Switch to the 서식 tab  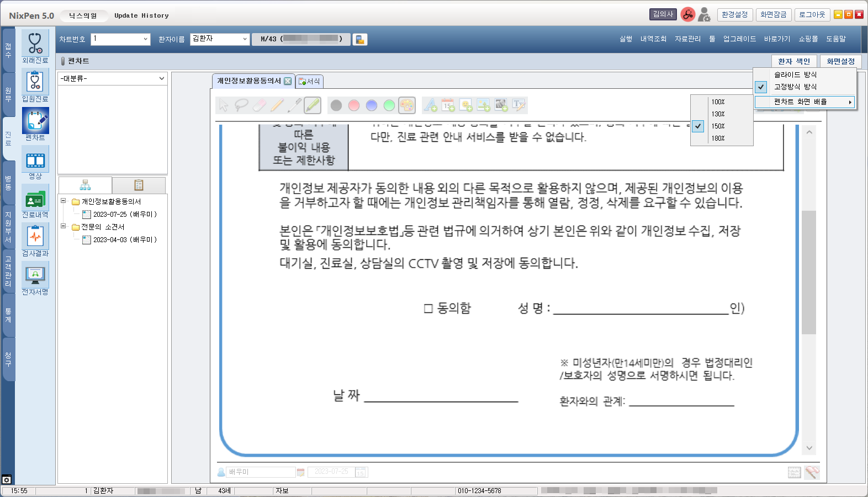[309, 82]
